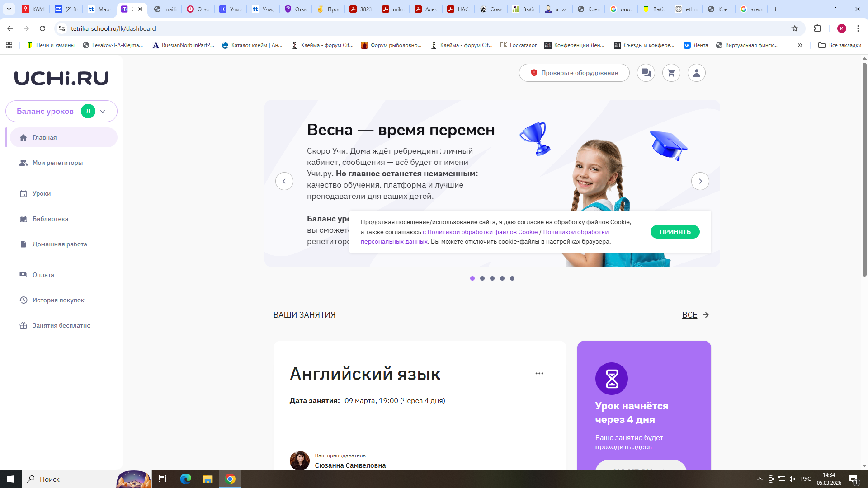Screen dimensions: 868x488
Task: Go to Домашняя работа section
Action: coord(59,244)
